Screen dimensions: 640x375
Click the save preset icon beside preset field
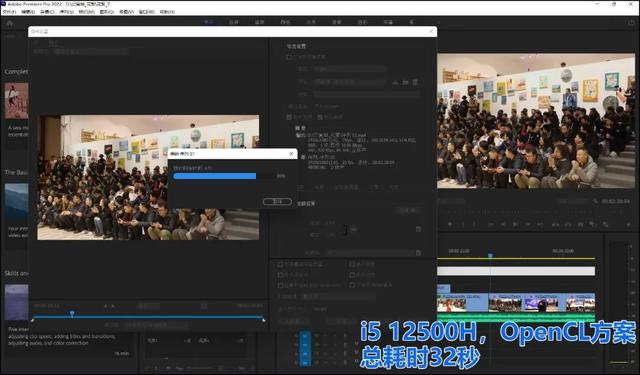point(395,82)
